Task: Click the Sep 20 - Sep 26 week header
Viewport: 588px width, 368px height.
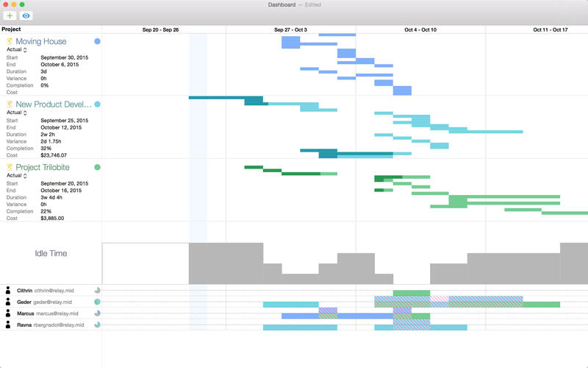Action: [x=160, y=29]
